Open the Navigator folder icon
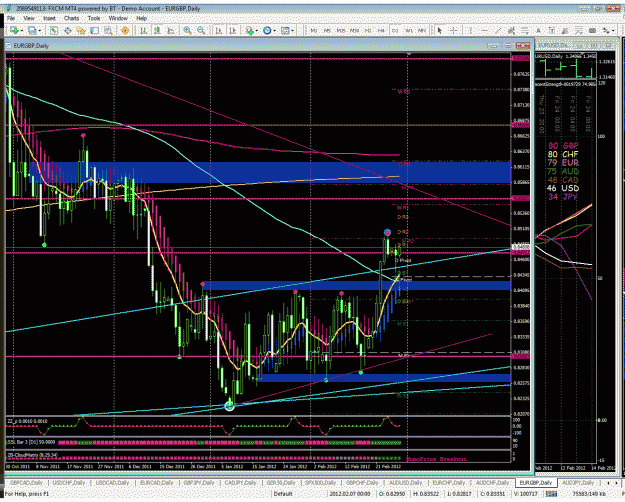This screenshot has width=625, height=502. [81, 30]
